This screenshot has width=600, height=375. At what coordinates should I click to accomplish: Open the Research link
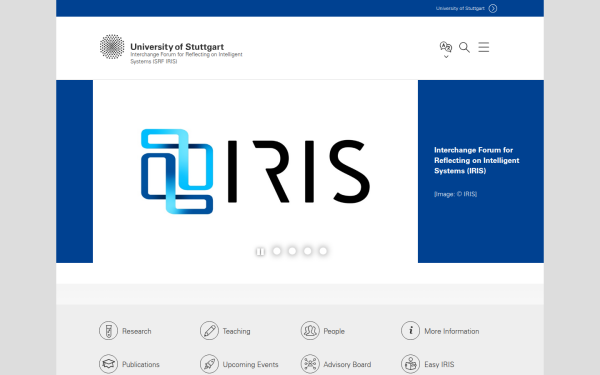tap(137, 331)
